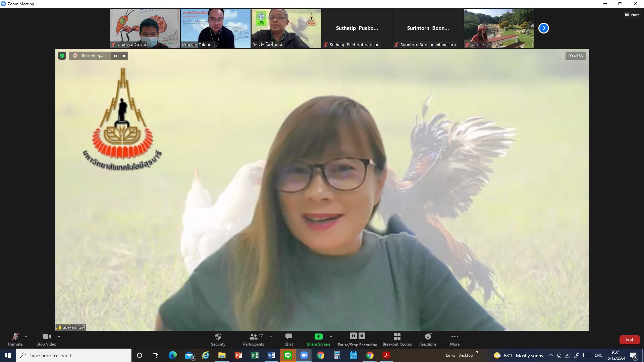The image size is (644, 362).
Task: Select Krajang Talabnin's video thumbnail
Action: 215,28
